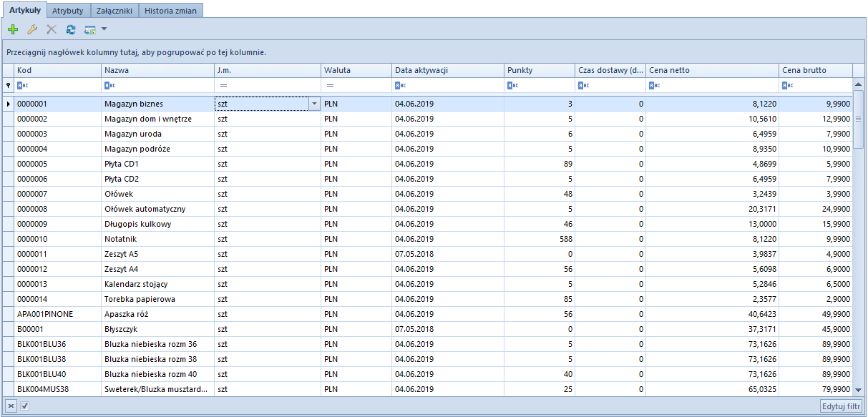Click the filter icon in Nazwa filter cell
868x417 pixels.
109,86
